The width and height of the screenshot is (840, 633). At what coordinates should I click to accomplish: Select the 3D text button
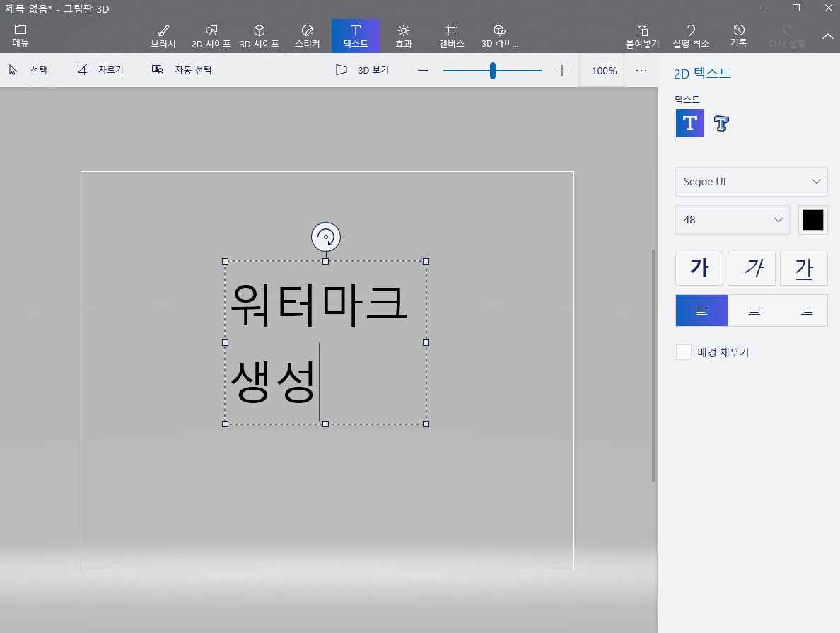tap(722, 123)
